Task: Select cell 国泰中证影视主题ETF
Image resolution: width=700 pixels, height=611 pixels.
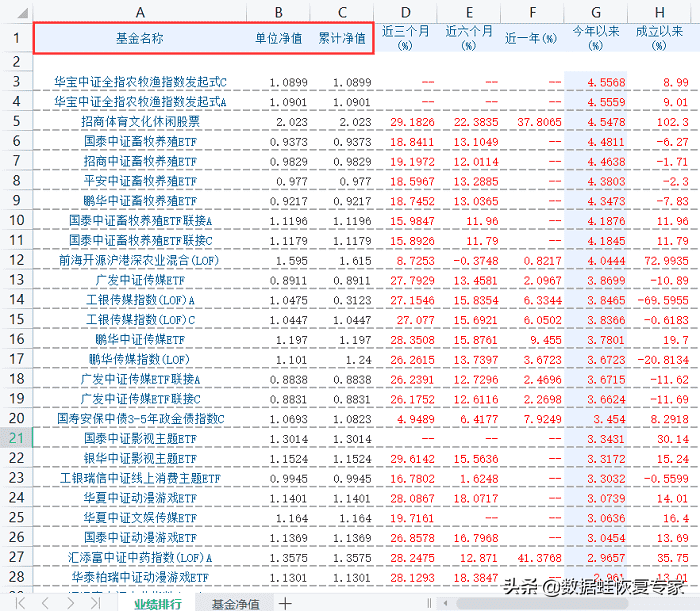Action: (140, 438)
